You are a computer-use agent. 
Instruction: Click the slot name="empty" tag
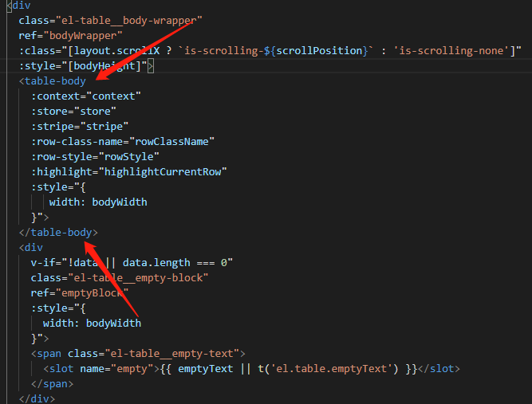click(x=101, y=368)
